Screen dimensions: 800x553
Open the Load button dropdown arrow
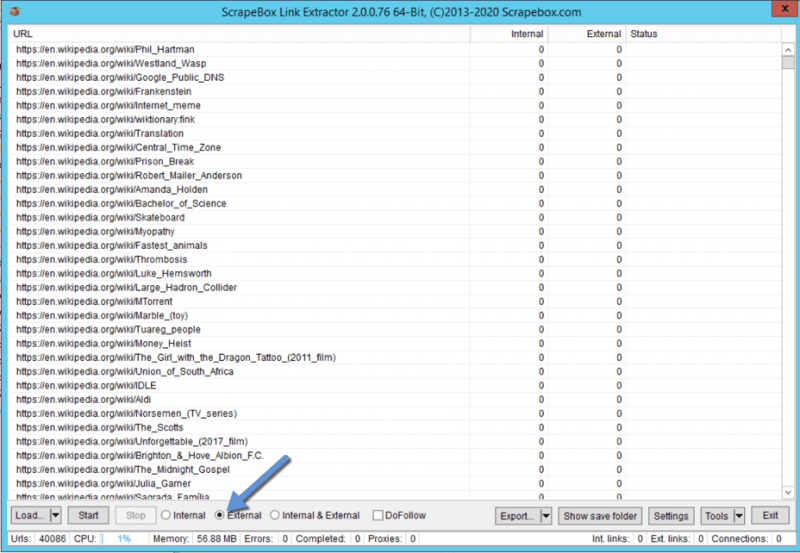(x=56, y=515)
